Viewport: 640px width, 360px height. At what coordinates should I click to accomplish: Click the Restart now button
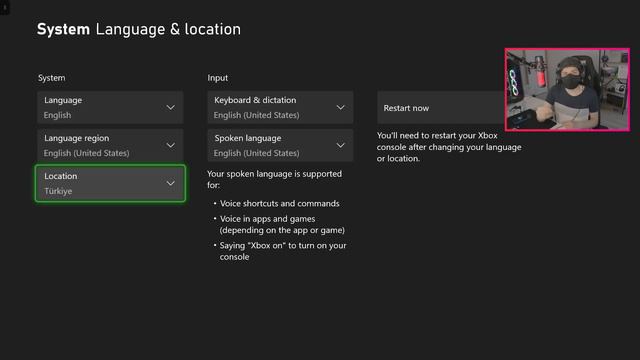tap(441, 108)
